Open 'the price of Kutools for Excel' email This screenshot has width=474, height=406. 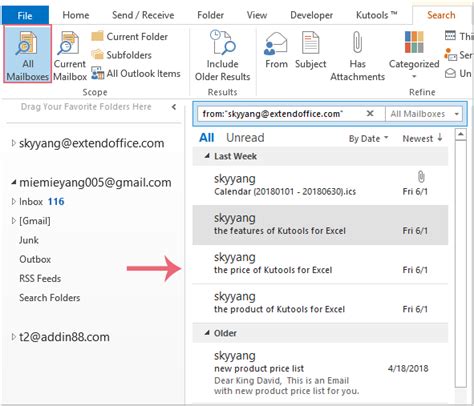click(320, 264)
